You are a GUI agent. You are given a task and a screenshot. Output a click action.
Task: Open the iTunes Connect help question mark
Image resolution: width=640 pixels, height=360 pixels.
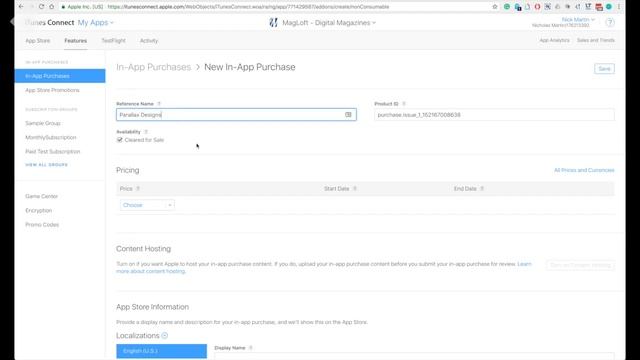[x=610, y=22]
